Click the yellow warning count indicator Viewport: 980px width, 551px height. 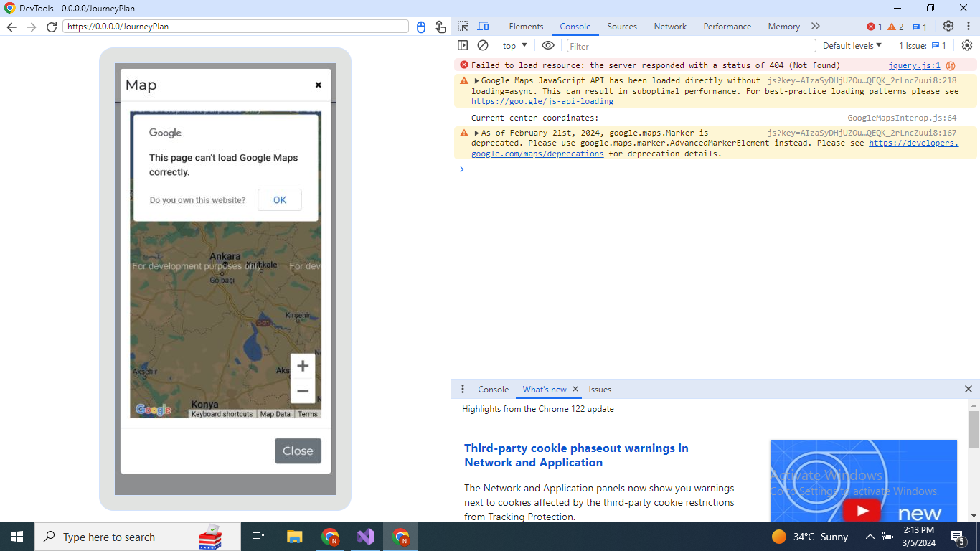(895, 27)
